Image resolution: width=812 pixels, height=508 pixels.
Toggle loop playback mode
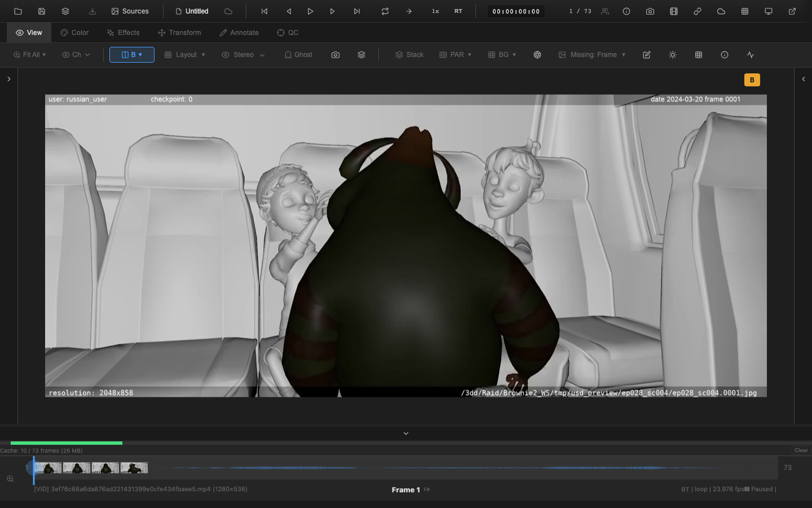point(385,11)
